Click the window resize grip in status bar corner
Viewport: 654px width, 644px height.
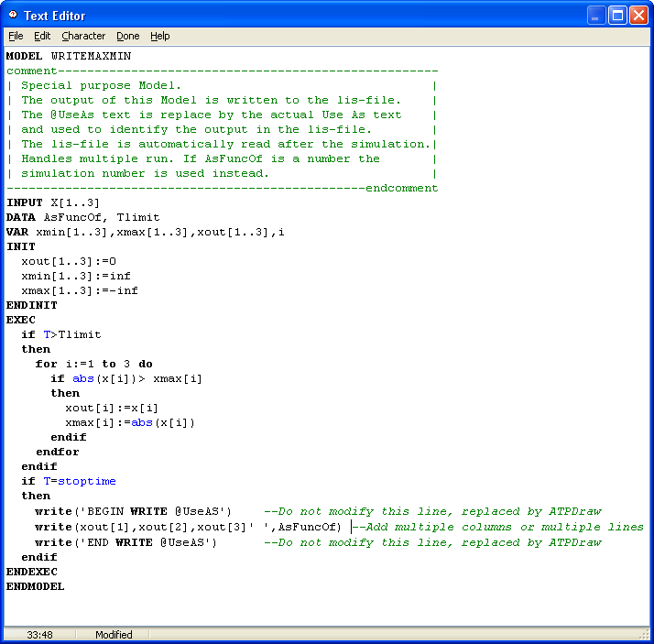[645, 635]
